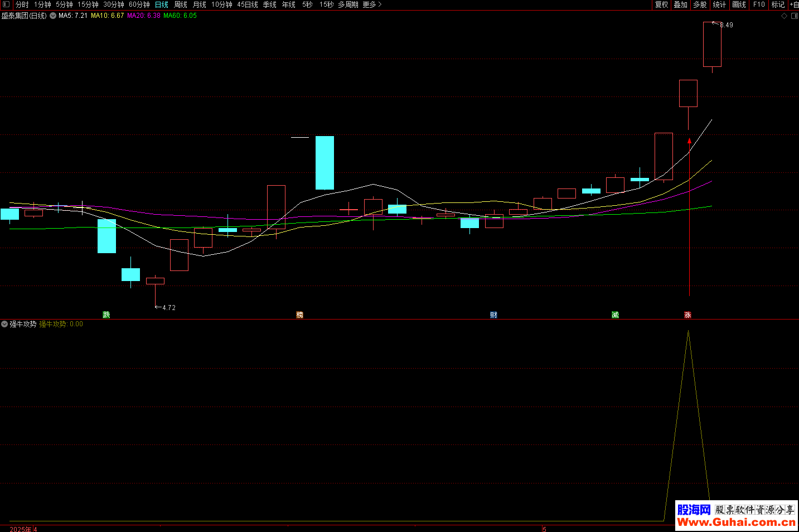The image size is (799, 532).
Task: Click the latest candlestick near 8.49
Action: (x=712, y=45)
